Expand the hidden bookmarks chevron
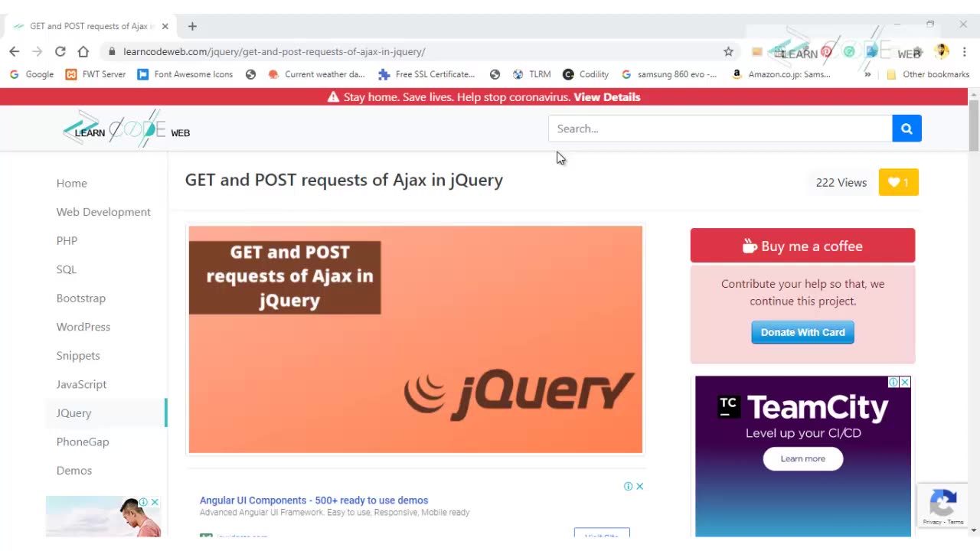 [x=867, y=74]
